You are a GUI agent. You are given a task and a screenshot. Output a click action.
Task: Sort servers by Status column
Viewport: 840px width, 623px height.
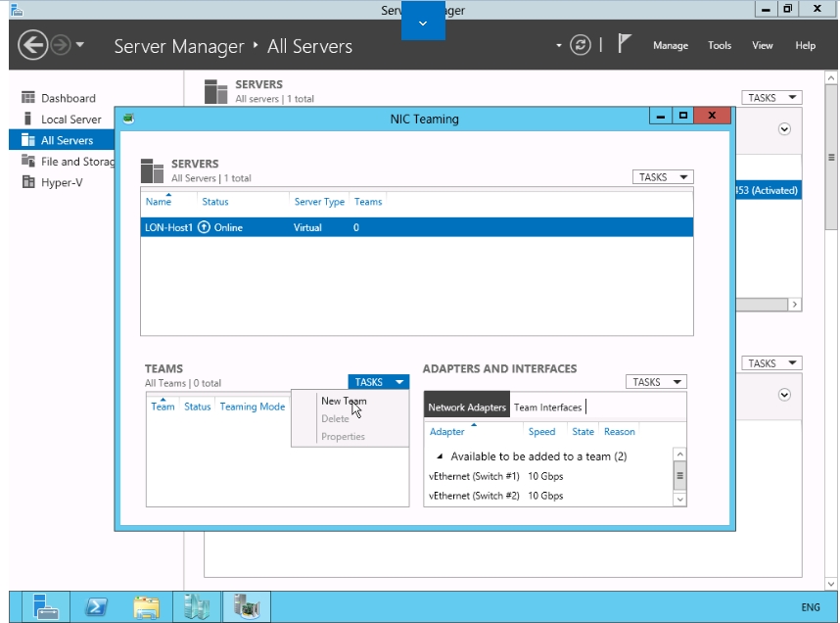click(215, 202)
